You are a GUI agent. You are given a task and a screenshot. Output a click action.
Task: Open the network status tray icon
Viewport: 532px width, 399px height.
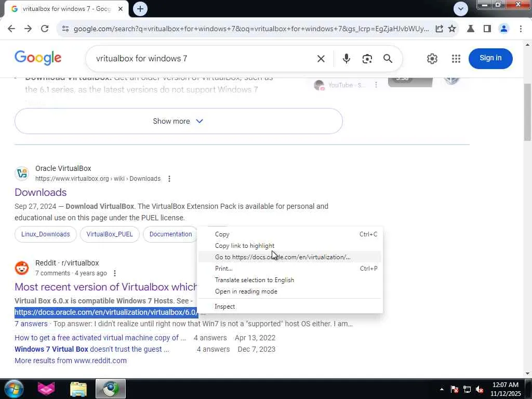467,390
